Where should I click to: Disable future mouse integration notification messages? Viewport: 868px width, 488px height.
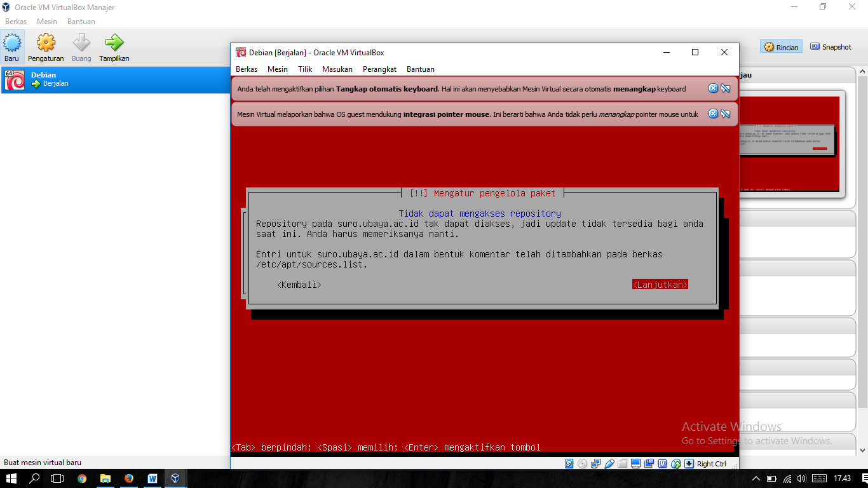[x=726, y=114]
